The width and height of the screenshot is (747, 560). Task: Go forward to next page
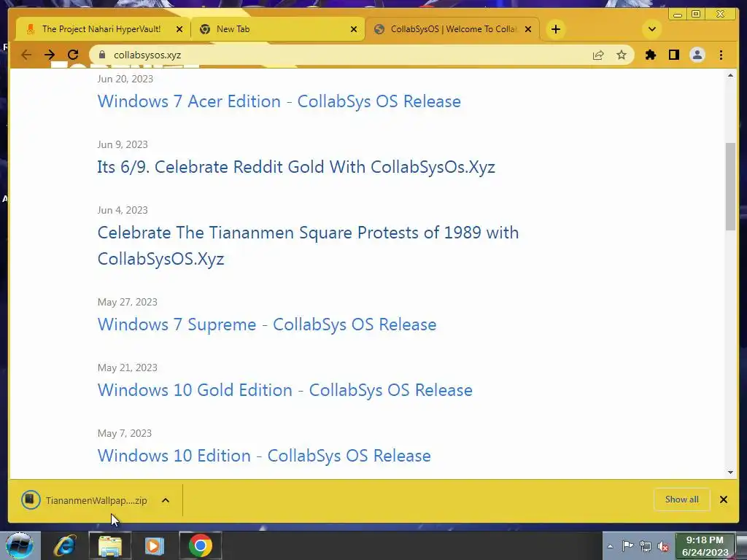[50, 55]
